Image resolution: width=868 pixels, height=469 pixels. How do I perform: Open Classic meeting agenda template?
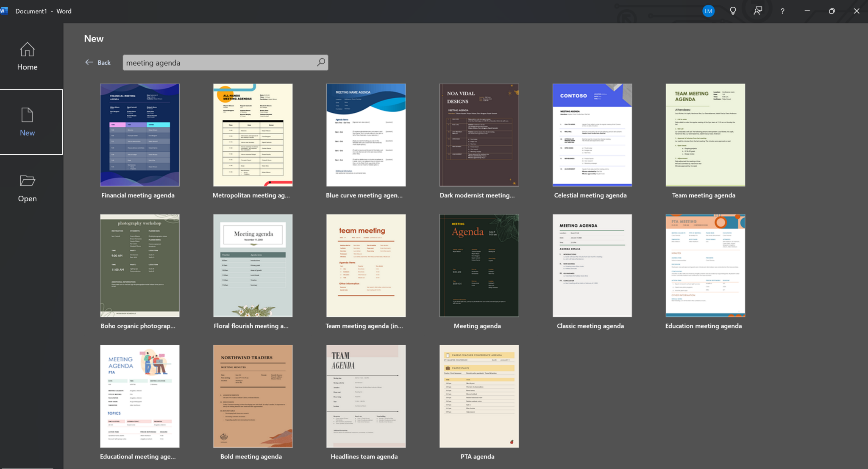[592, 265]
